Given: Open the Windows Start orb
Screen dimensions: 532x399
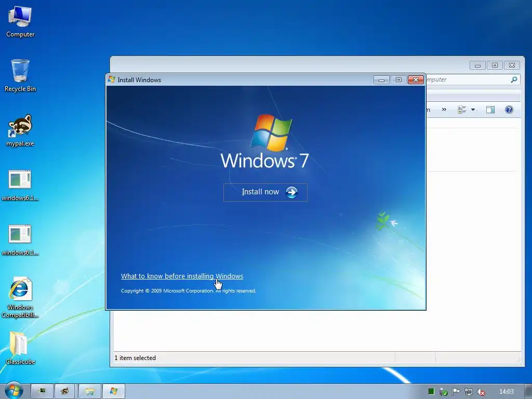Looking at the screenshot, I should tap(14, 391).
